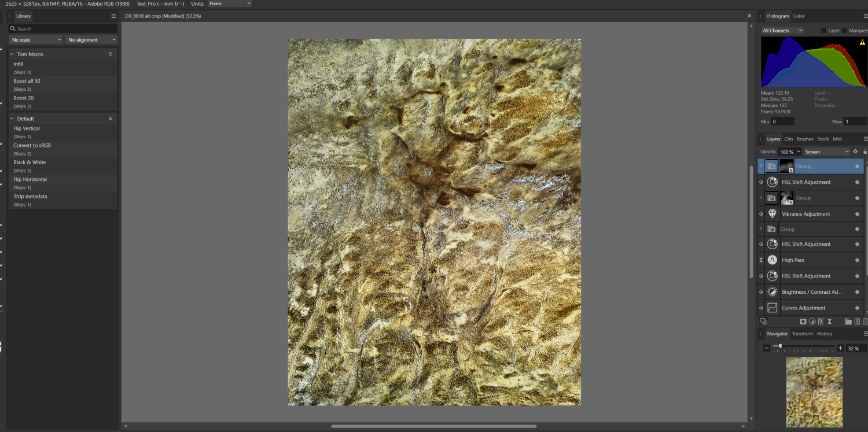Add a mask layer from Layers footer
868x432 pixels.
point(803,322)
